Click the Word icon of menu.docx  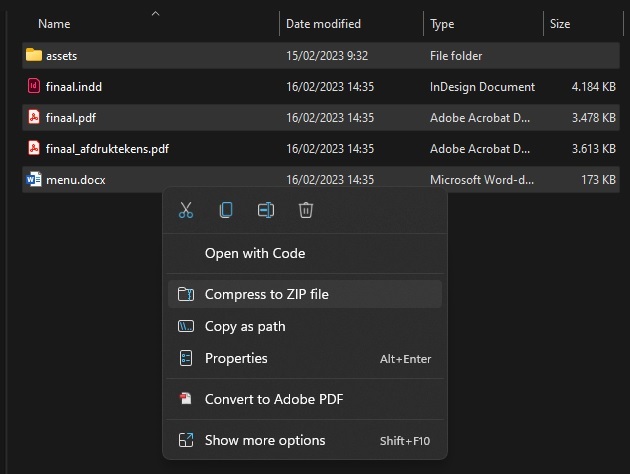(34, 179)
